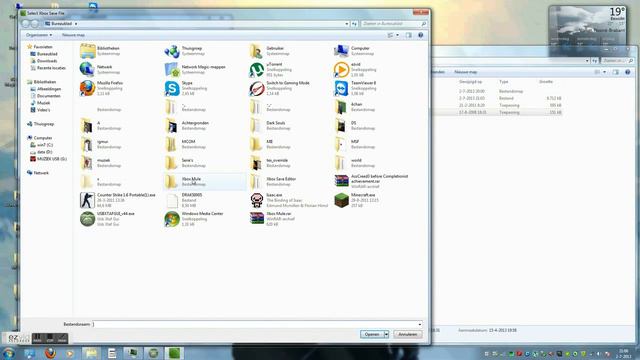Click Nieuwe map in background Explorer window

(466, 72)
